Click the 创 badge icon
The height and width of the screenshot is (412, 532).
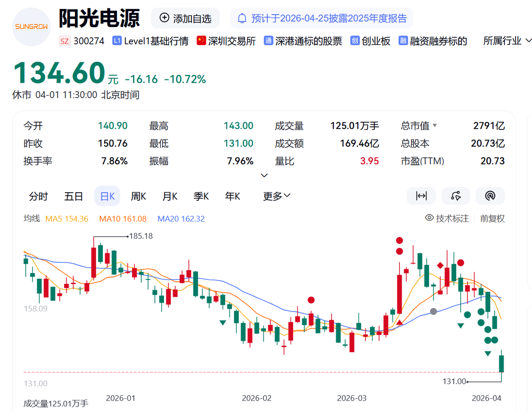click(355, 41)
